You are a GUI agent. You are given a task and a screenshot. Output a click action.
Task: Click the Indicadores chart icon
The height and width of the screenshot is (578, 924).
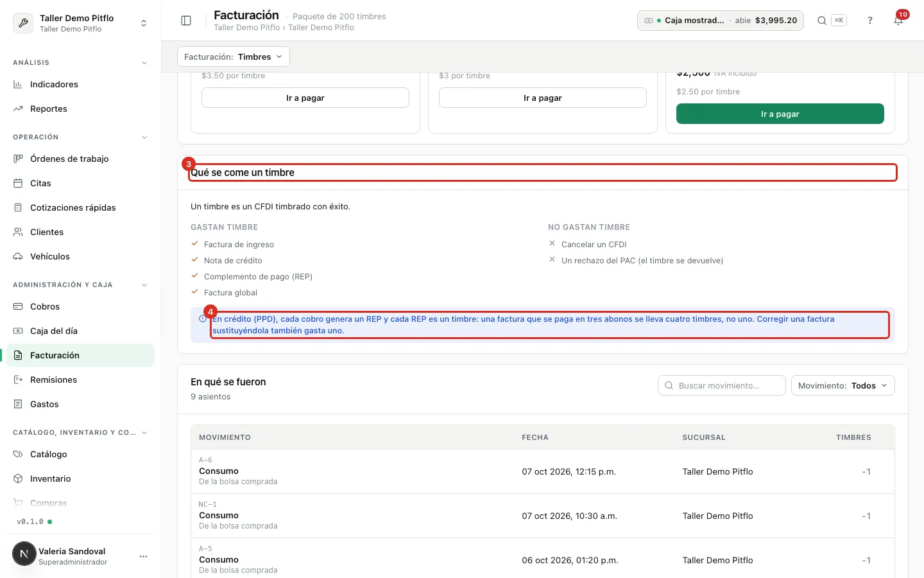click(18, 84)
